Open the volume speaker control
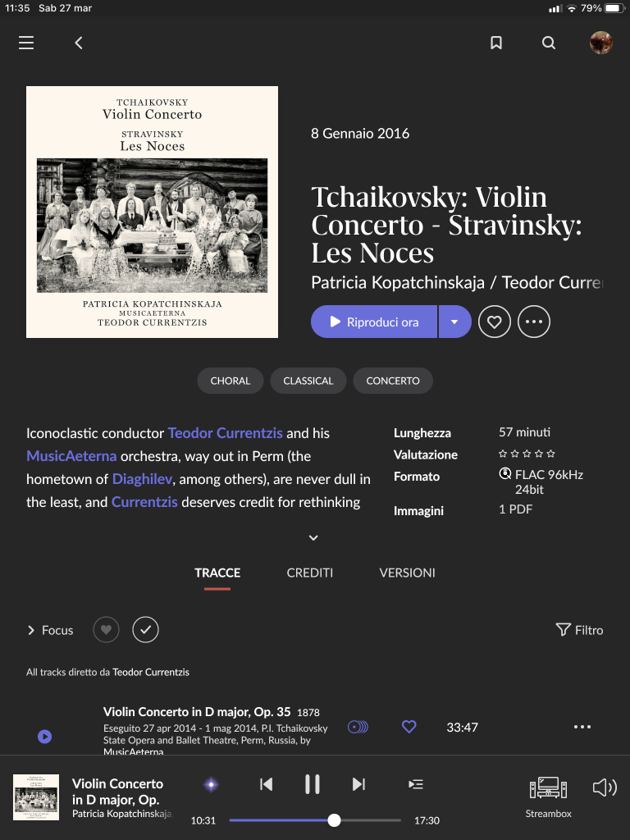Screen dimensions: 630x840 [x=605, y=787]
